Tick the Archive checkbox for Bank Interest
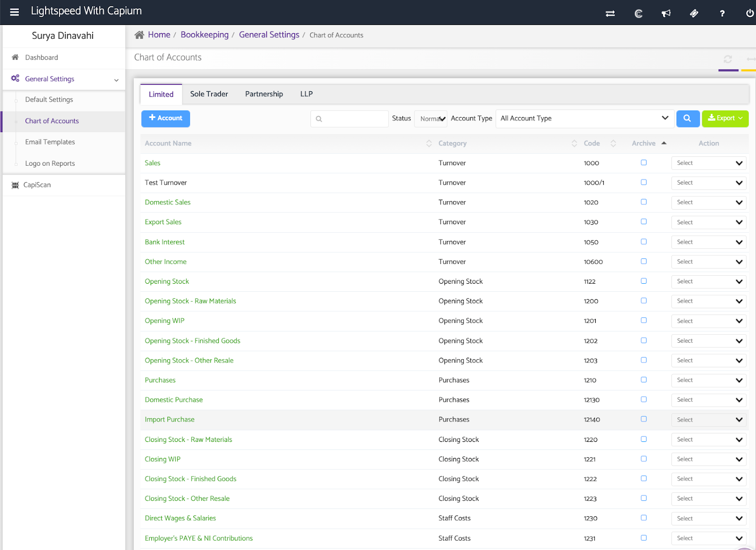756x550 pixels. pyautogui.click(x=644, y=242)
